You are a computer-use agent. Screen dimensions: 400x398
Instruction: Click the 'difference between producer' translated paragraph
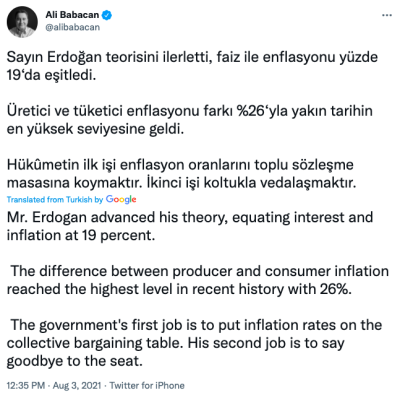point(198,280)
